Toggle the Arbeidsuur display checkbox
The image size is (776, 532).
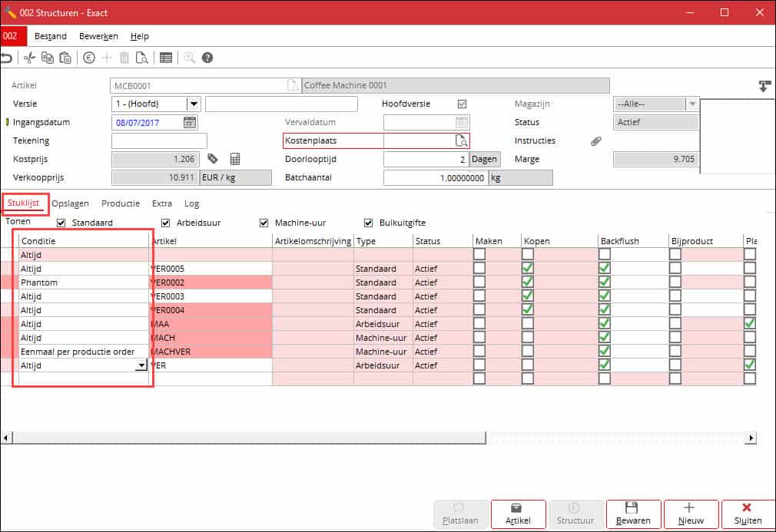coord(166,223)
